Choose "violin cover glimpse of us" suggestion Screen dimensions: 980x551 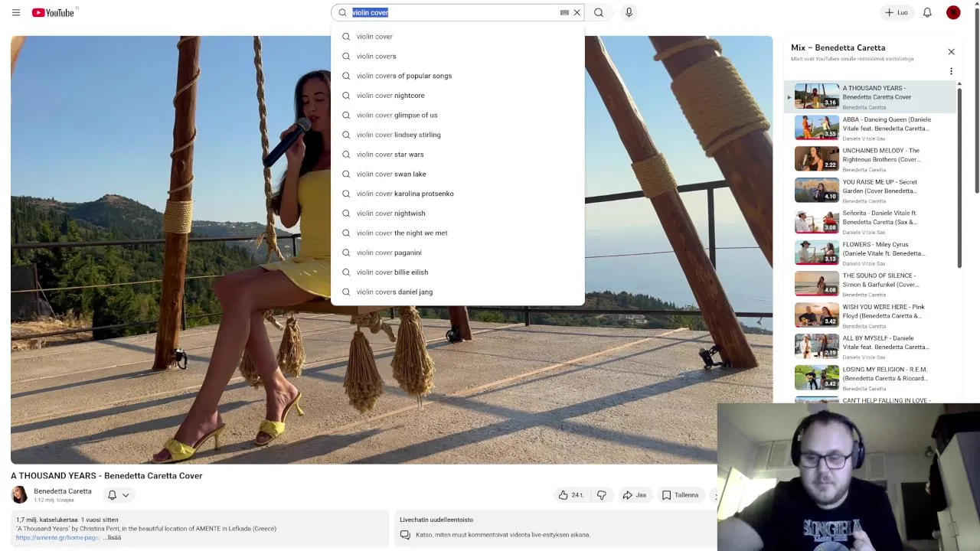point(458,115)
